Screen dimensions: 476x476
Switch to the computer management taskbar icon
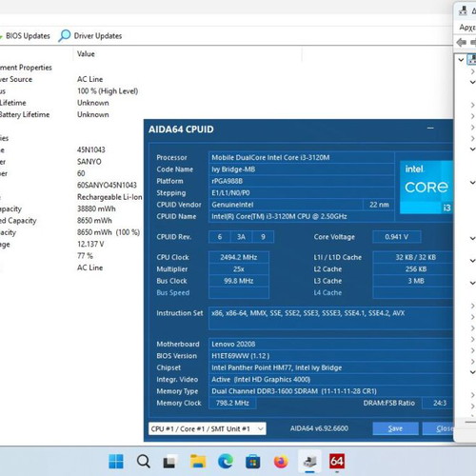pyautogui.click(x=309, y=461)
